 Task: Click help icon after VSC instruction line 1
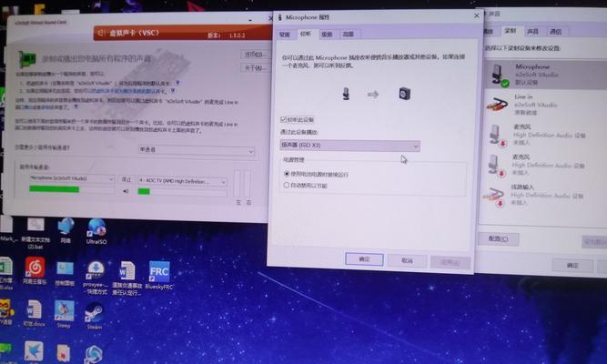pyautogui.click(x=177, y=83)
